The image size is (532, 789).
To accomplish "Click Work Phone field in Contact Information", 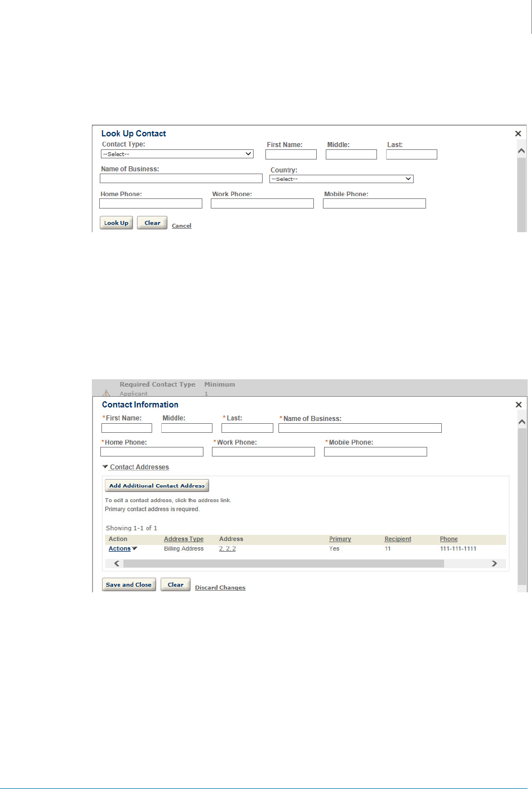I will (263, 452).
